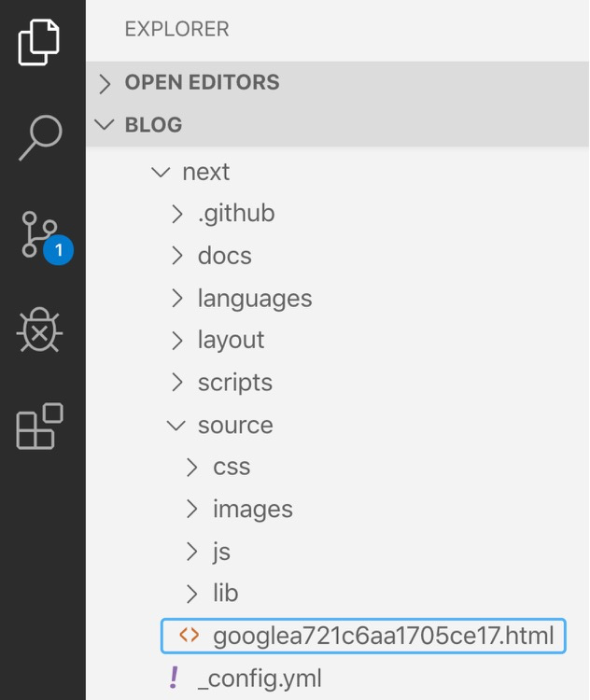
Task: Open the Extensions view icon
Action: (39, 427)
